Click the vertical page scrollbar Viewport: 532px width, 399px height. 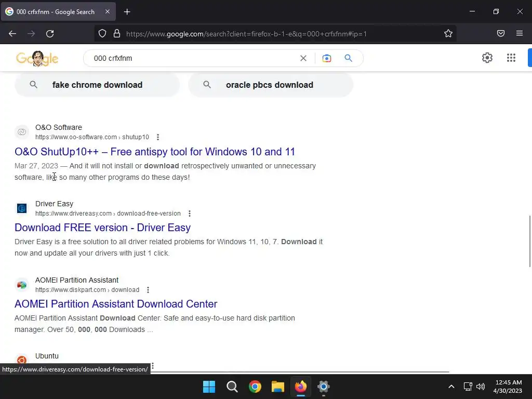[529, 241]
